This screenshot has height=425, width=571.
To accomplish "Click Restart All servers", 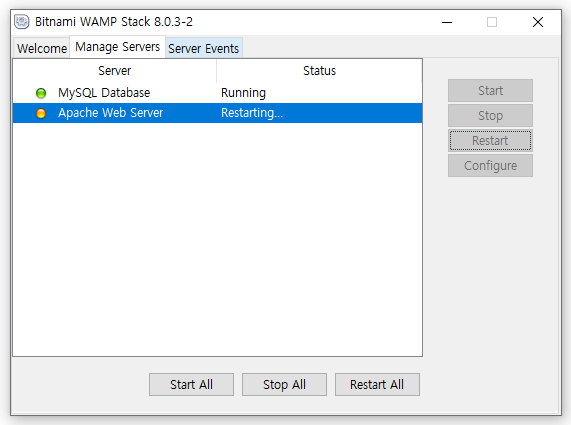I will click(377, 385).
